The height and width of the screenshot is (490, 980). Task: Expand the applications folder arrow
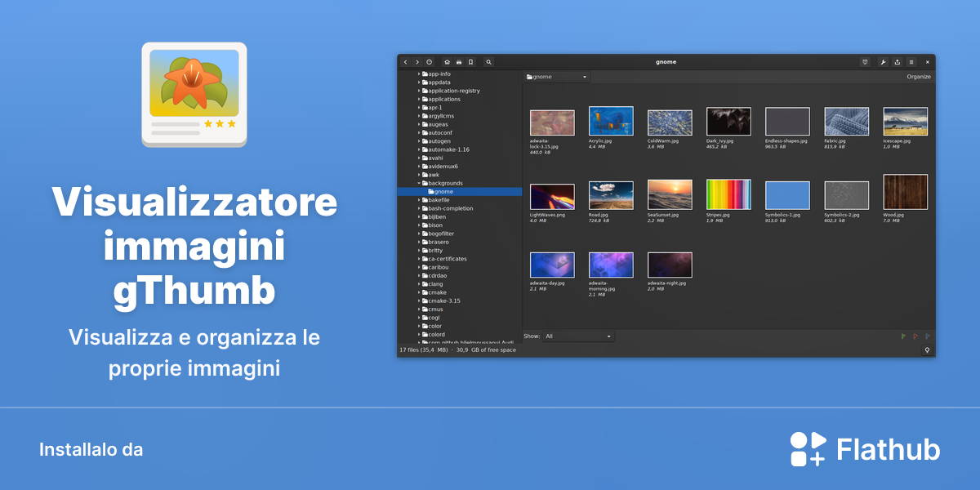(419, 100)
